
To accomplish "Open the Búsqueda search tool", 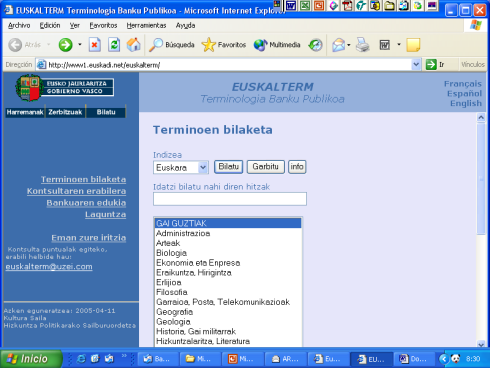I will [x=171, y=45].
